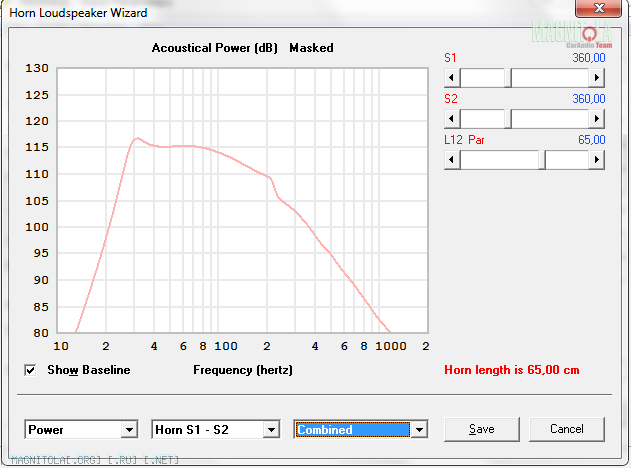Increase L12 using the right arrow
632x469 pixels.
click(x=598, y=159)
